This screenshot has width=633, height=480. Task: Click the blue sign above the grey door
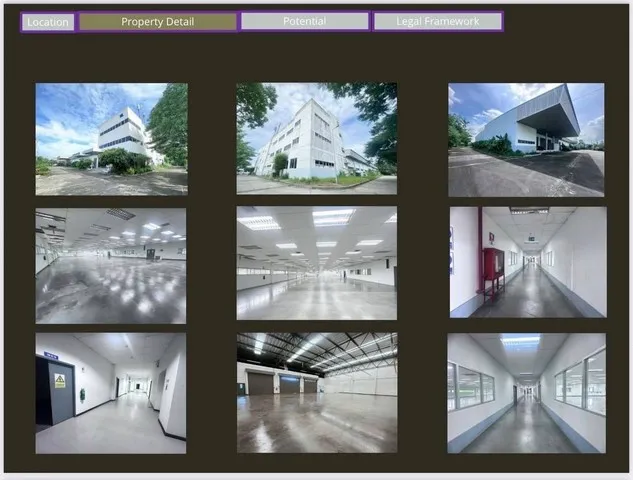pyautogui.click(x=51, y=356)
